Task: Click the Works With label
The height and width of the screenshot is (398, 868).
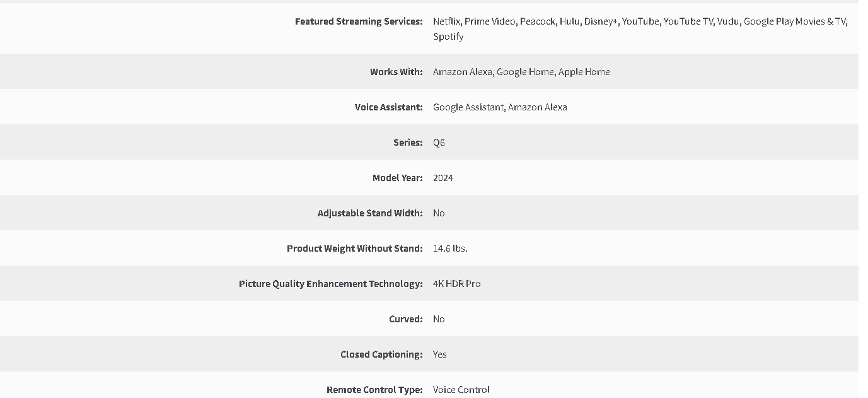Action: [x=396, y=72]
